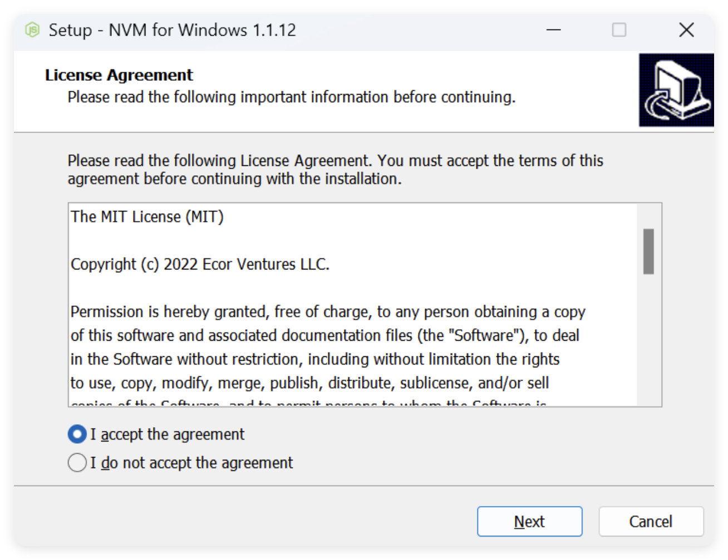The height and width of the screenshot is (560, 728).
Task: Click the line starting "to use, copy, modify, merge"
Action: pos(310,384)
